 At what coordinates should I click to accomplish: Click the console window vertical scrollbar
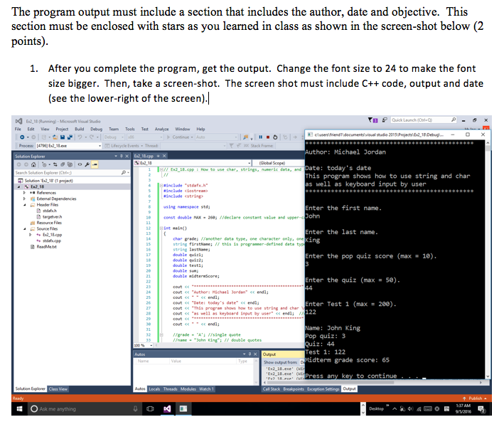488,260
